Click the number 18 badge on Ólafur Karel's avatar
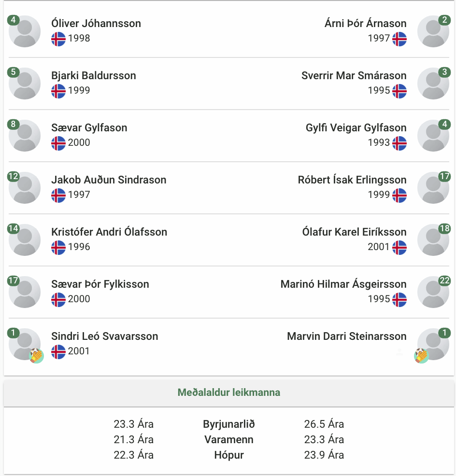The width and height of the screenshot is (456, 476). [444, 228]
